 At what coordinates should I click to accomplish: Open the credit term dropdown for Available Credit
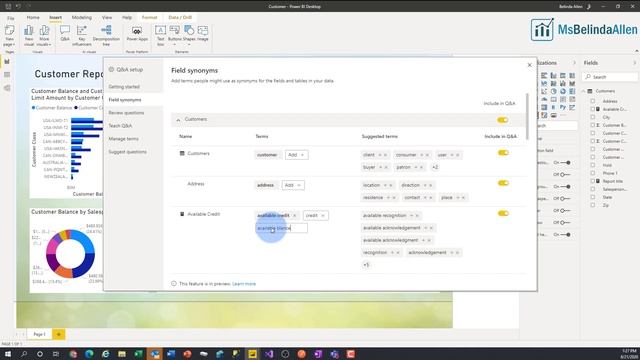pos(316,215)
